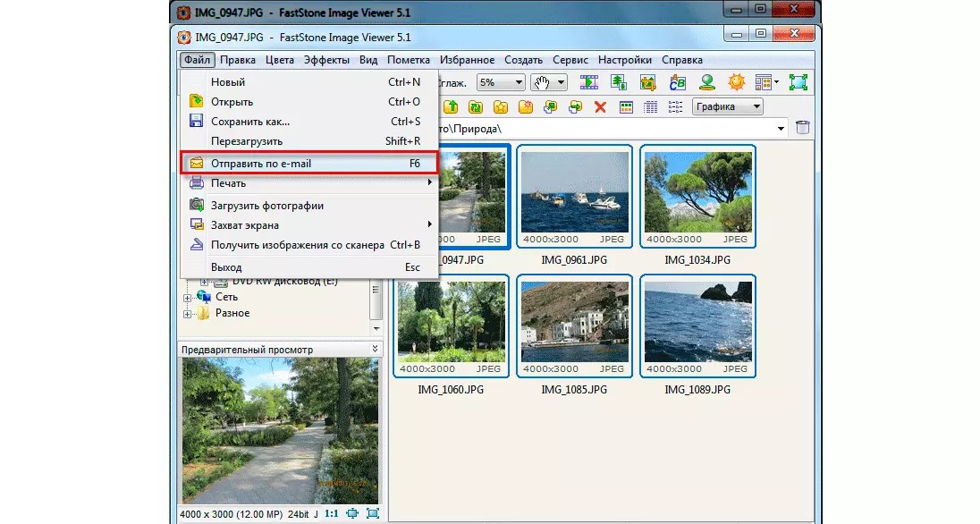The image size is (980, 524).
Task: Click the 1:1 actual size button
Action: 330,513
